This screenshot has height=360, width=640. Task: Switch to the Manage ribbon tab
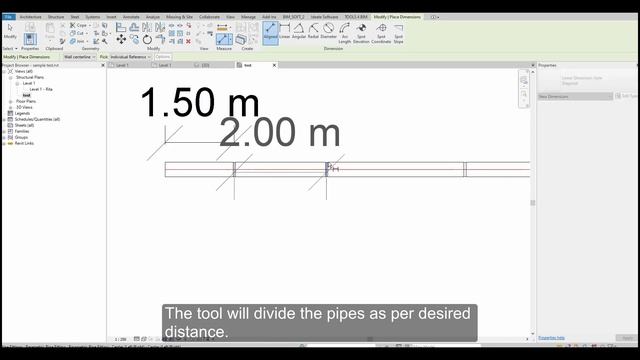point(248,17)
